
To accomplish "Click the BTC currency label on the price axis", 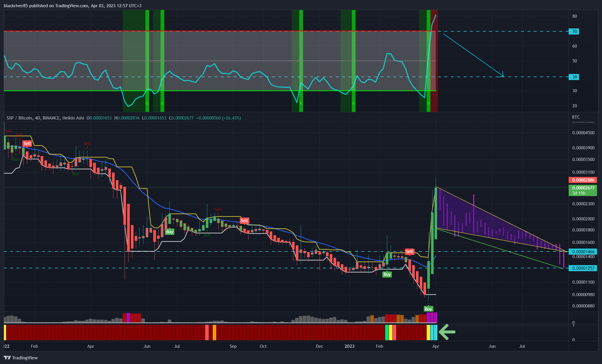I will (x=576, y=117).
